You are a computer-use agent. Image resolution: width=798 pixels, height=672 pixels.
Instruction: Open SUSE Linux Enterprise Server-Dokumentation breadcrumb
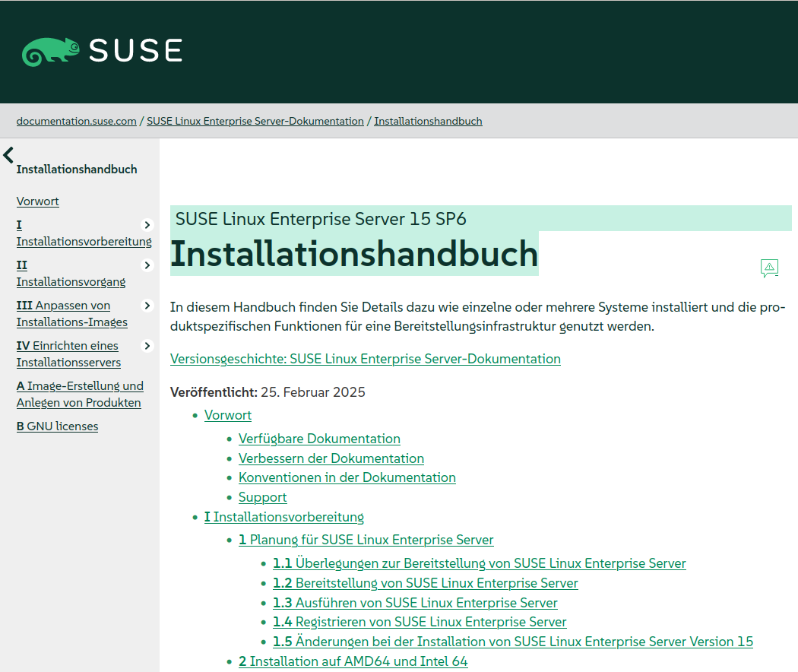coord(255,121)
